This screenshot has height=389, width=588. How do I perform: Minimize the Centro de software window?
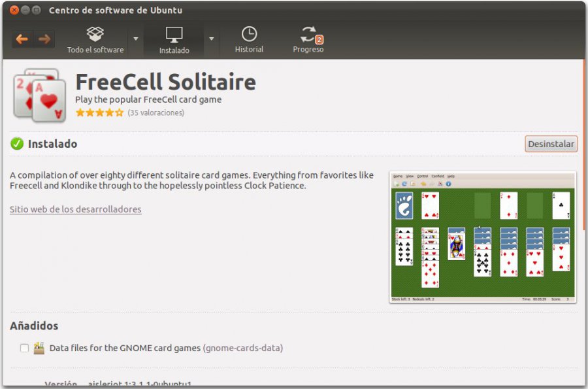point(25,10)
